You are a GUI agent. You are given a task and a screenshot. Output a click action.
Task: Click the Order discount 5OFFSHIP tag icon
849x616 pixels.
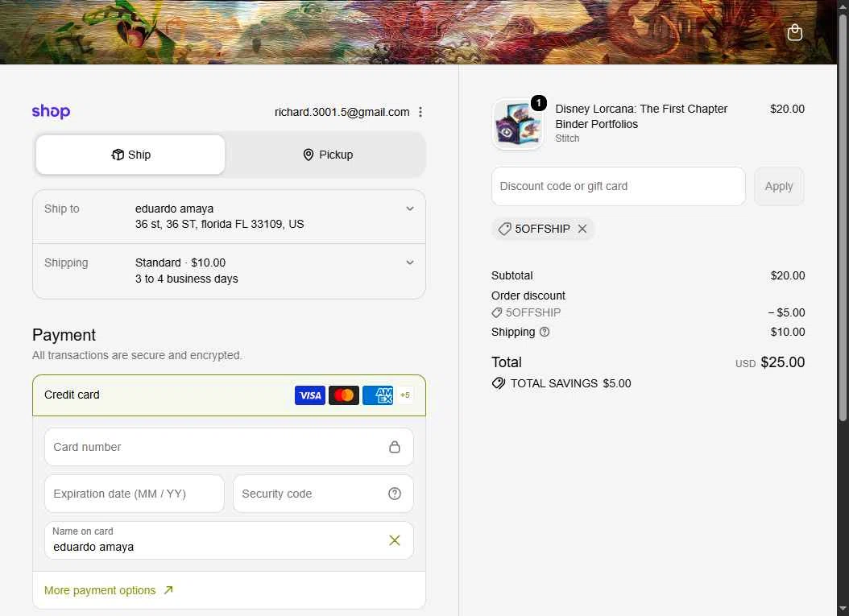pos(496,313)
